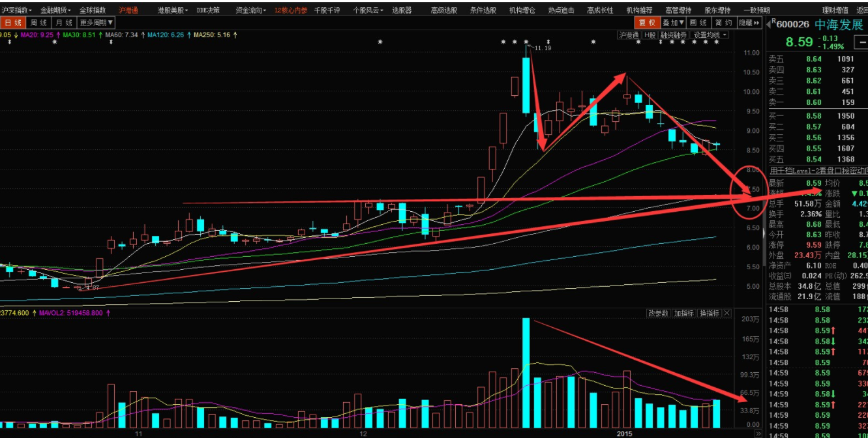
Task: Open the DDE决策 menu item
Action: point(208,10)
